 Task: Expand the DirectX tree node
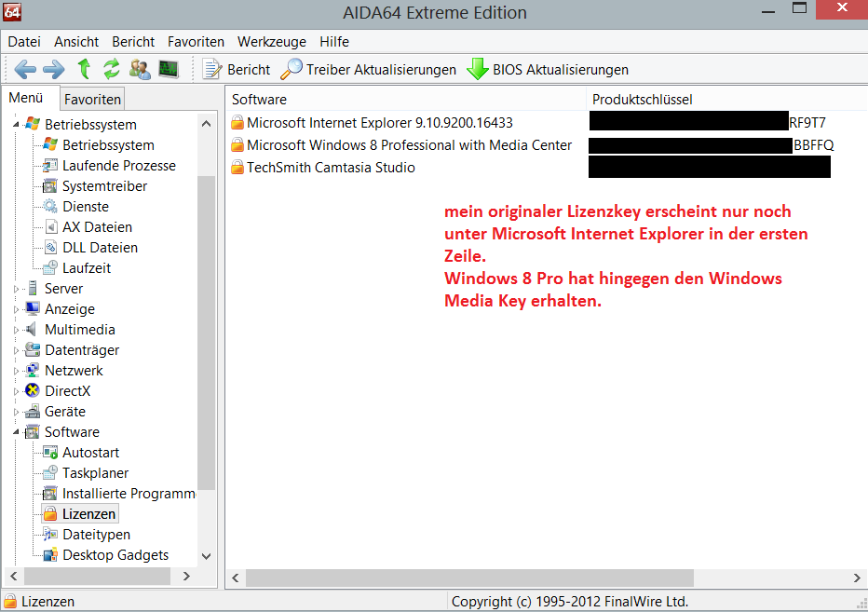pos(16,391)
